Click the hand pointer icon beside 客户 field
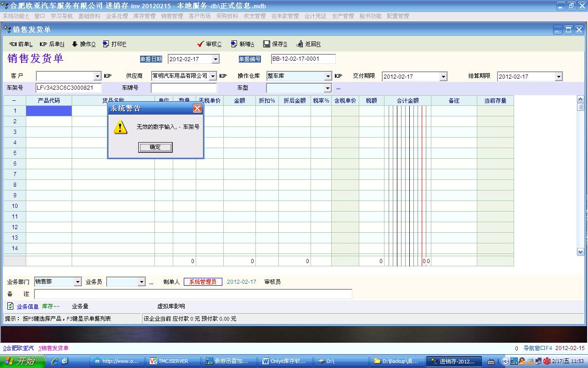Screen dimensions: 588x368 108,76
